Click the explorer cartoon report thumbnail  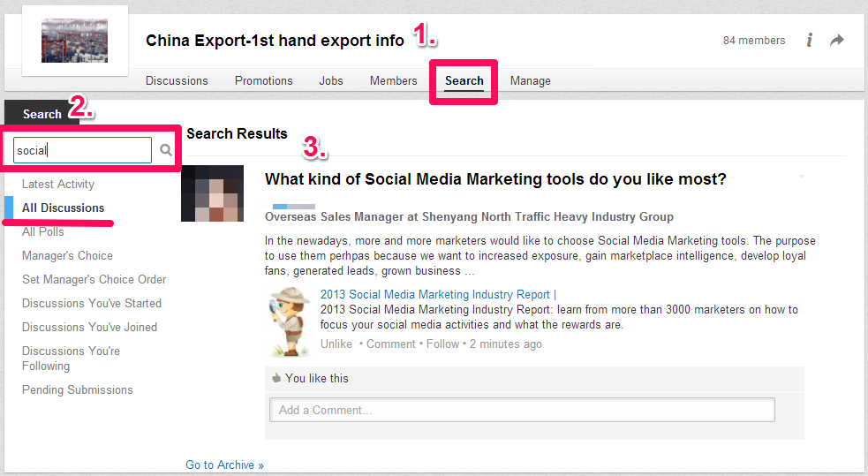click(288, 321)
